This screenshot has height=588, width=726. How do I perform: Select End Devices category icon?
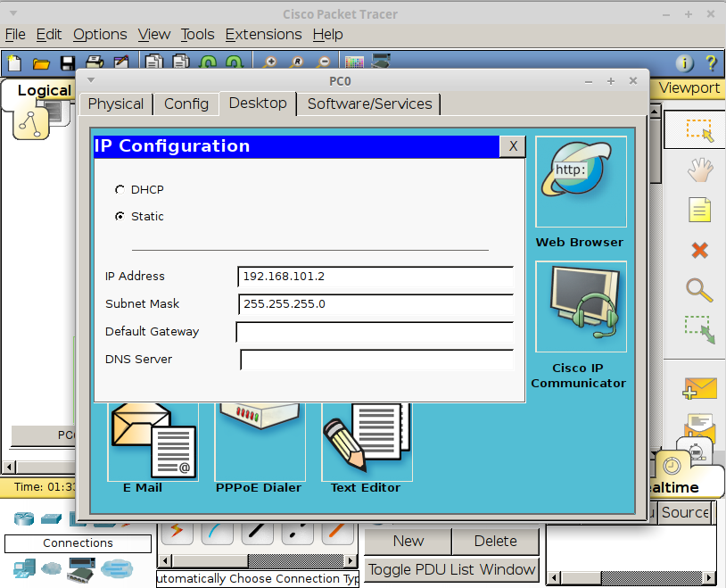point(24,568)
